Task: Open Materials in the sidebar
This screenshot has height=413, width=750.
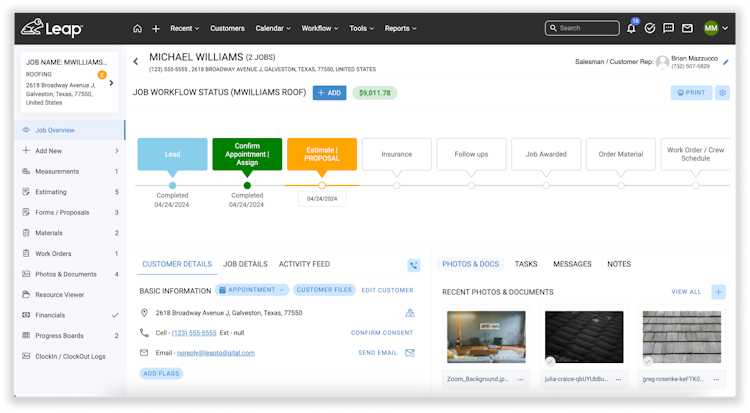Action: 70,233
